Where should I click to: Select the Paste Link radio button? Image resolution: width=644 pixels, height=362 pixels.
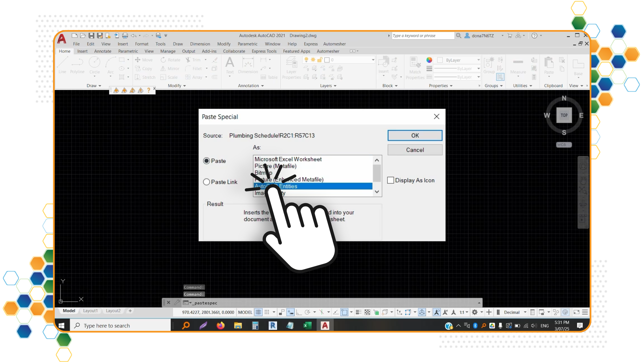(207, 182)
